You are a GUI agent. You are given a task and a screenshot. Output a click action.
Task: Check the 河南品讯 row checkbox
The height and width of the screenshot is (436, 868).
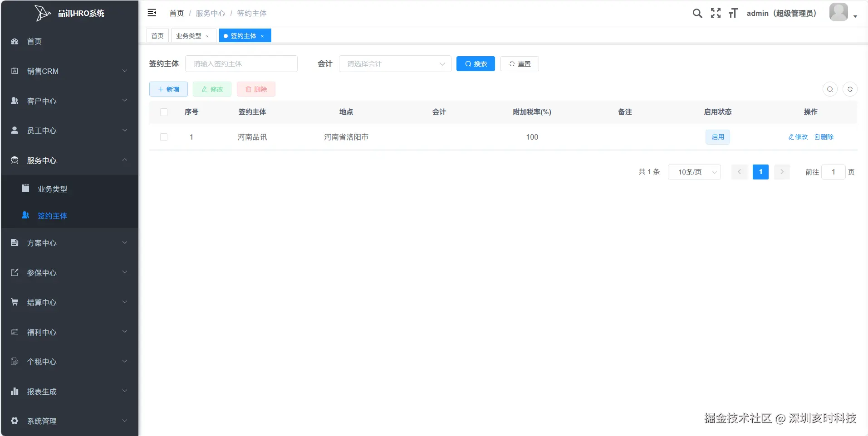pyautogui.click(x=164, y=137)
